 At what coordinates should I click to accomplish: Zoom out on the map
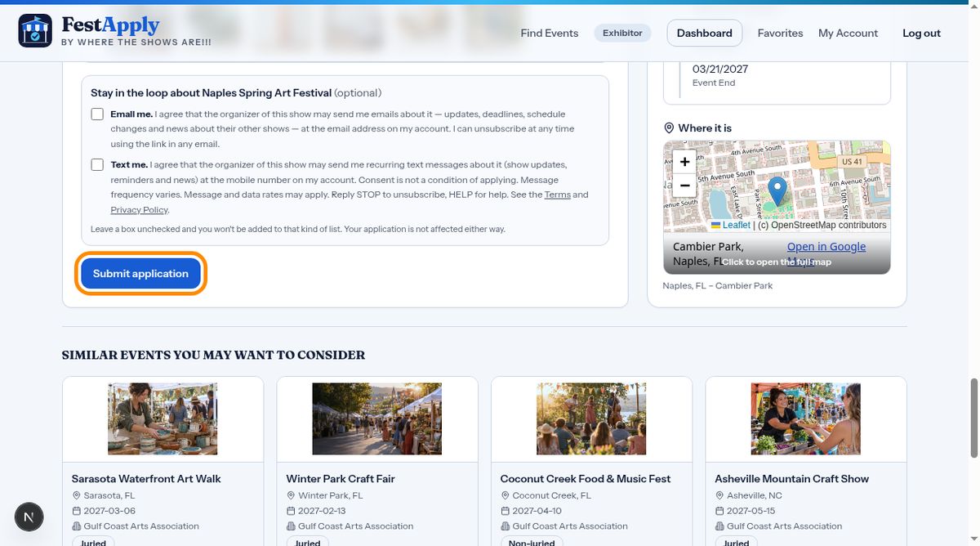684,186
